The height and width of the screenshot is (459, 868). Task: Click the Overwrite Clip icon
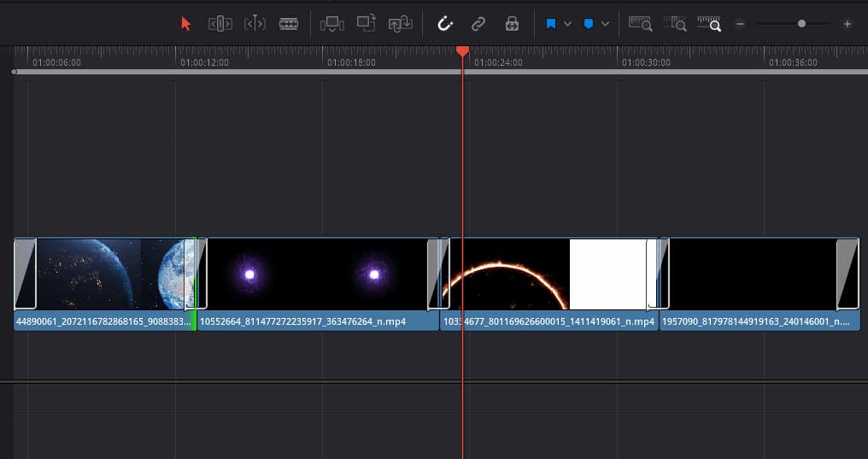coord(367,24)
